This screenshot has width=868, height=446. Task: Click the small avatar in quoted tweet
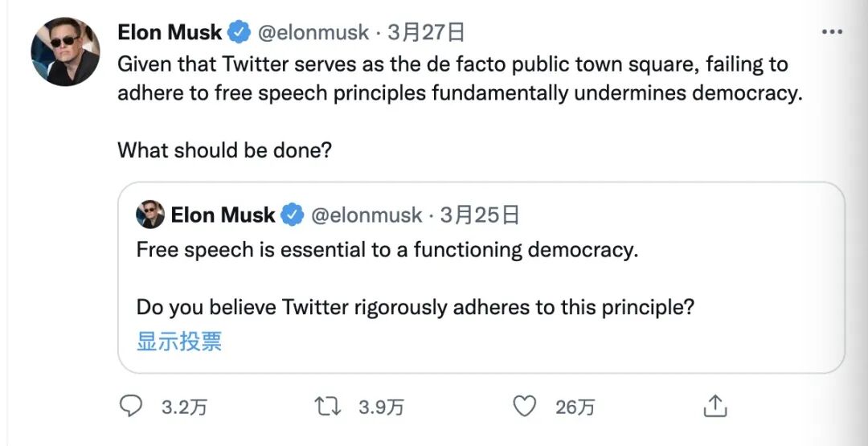coord(150,215)
